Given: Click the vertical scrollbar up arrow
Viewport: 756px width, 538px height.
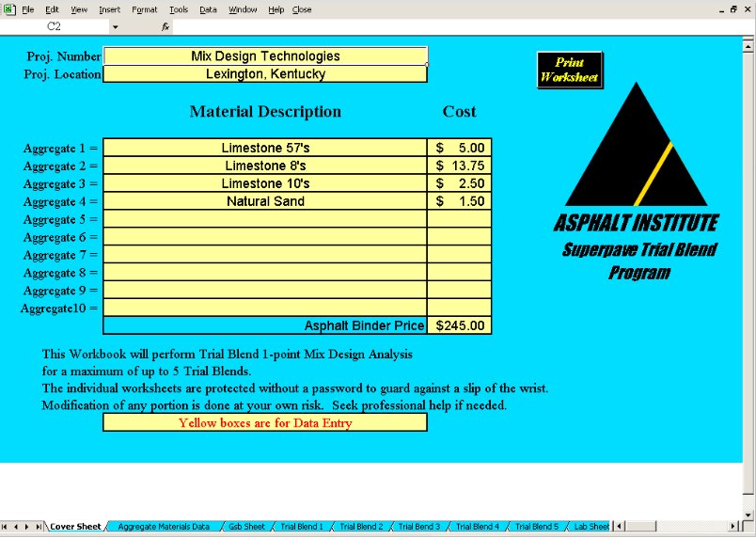Looking at the screenshot, I should 748,46.
